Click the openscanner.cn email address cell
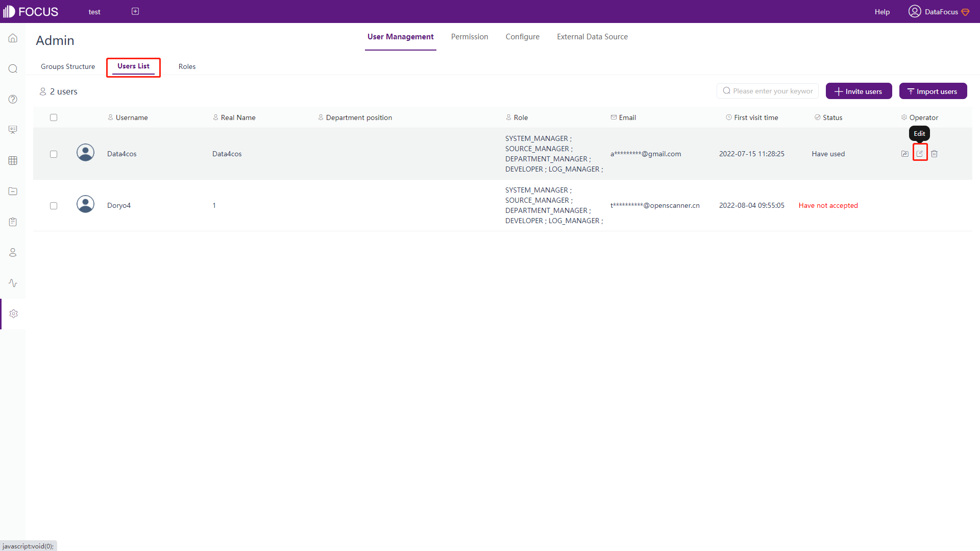Image resolution: width=980 pixels, height=551 pixels. coord(655,205)
